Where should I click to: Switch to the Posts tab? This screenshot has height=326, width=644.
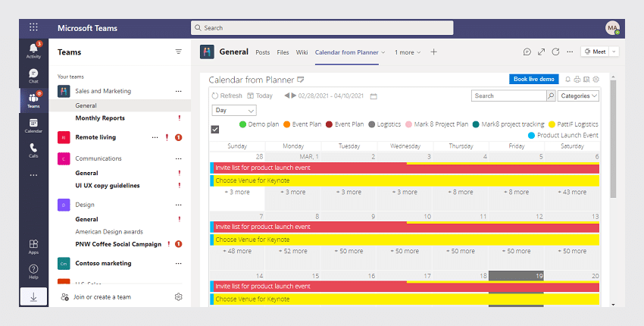(262, 52)
